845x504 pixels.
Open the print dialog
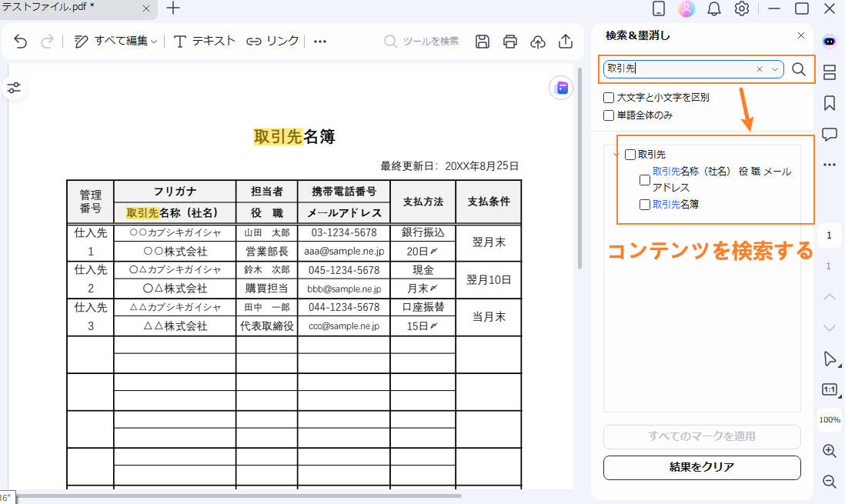[510, 42]
